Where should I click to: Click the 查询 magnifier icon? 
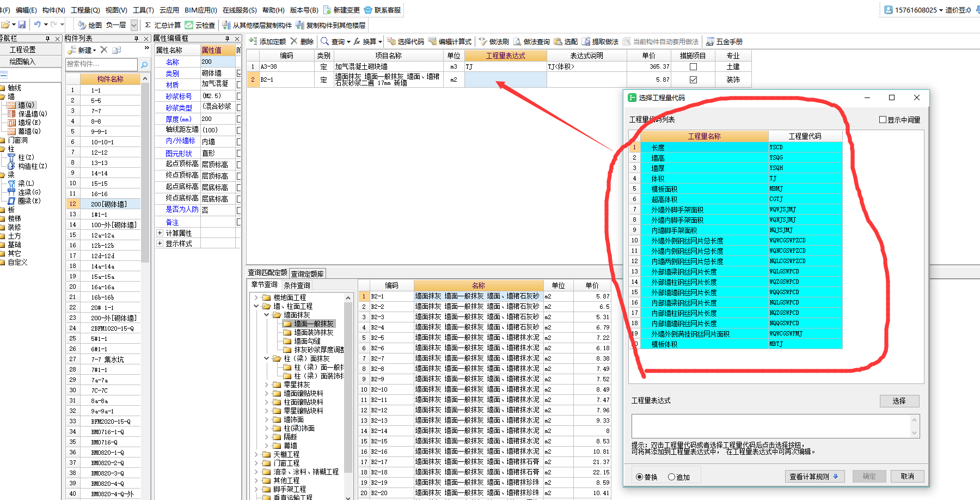pos(325,41)
